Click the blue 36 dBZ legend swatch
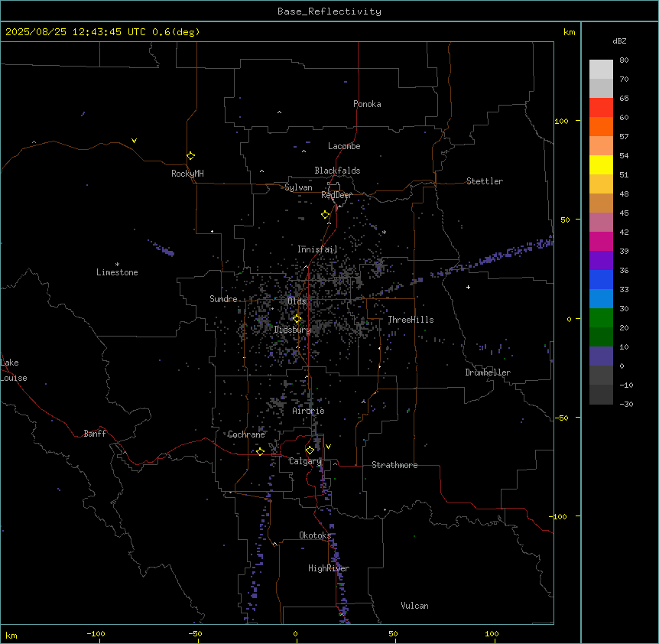The width and height of the screenshot is (659, 644). 601,279
